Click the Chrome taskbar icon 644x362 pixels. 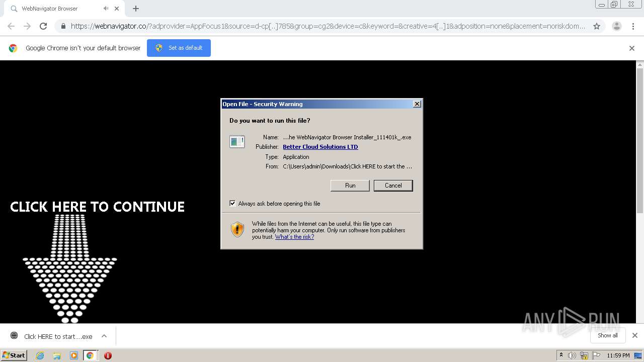pyautogui.click(x=90, y=355)
